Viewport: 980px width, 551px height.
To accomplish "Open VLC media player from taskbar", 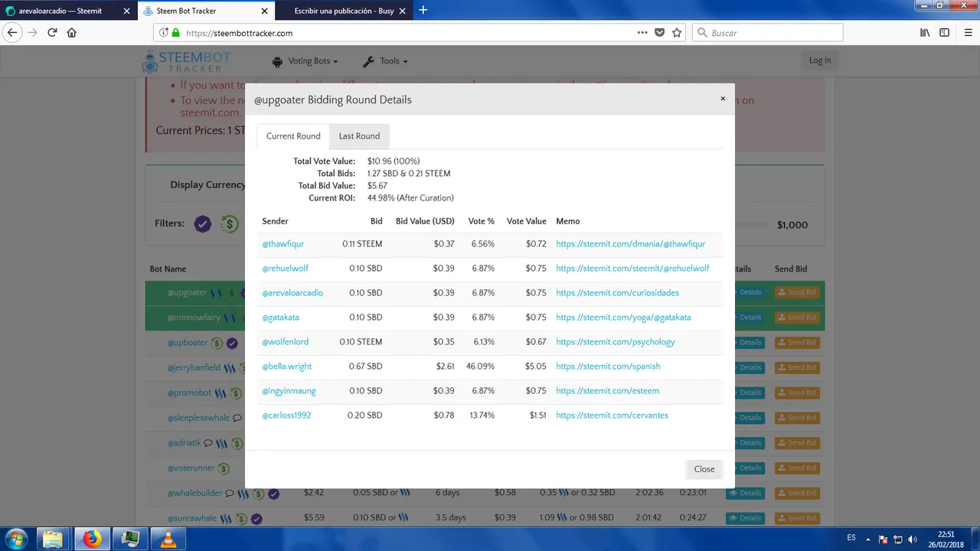I will tap(168, 539).
